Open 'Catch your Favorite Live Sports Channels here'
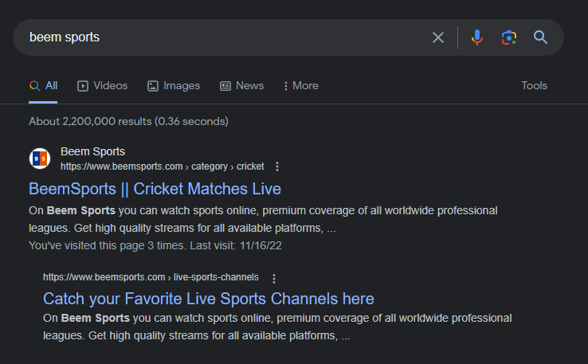This screenshot has height=364, width=588. tap(209, 299)
